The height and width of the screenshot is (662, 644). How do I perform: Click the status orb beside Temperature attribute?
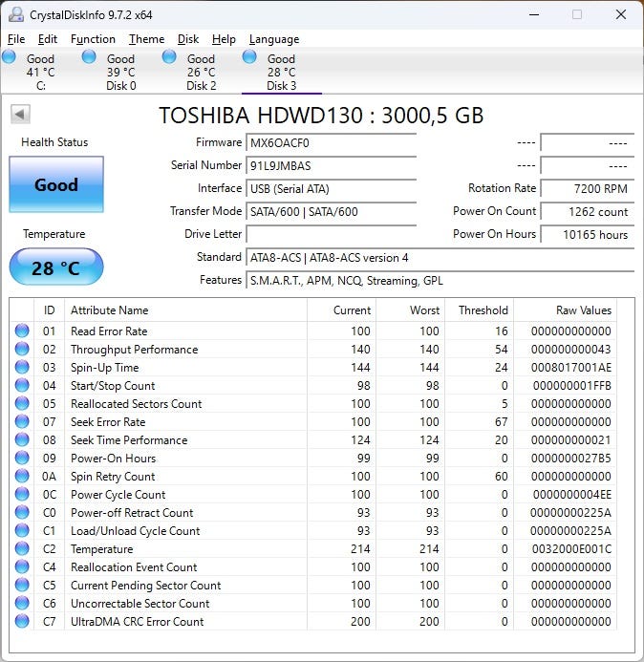(x=22, y=549)
